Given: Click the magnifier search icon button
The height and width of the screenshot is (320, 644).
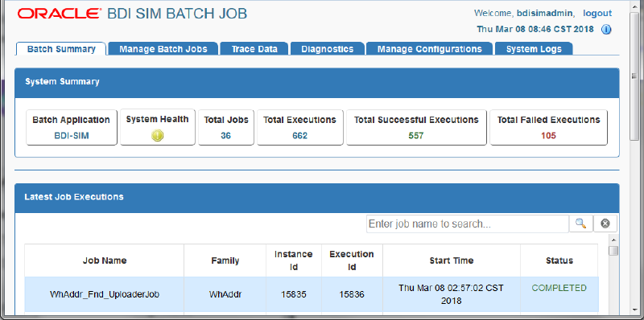Looking at the screenshot, I should (x=580, y=224).
